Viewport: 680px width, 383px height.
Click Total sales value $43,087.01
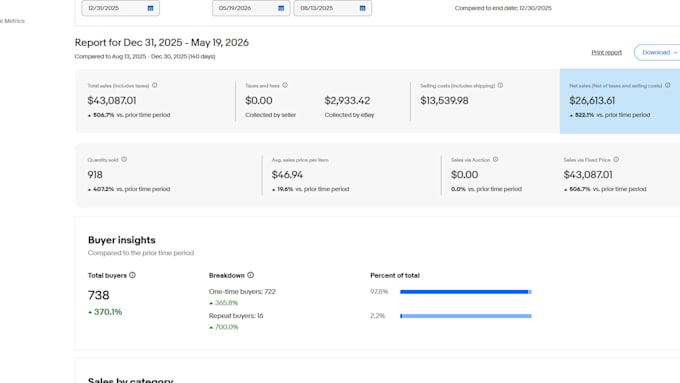tap(112, 101)
